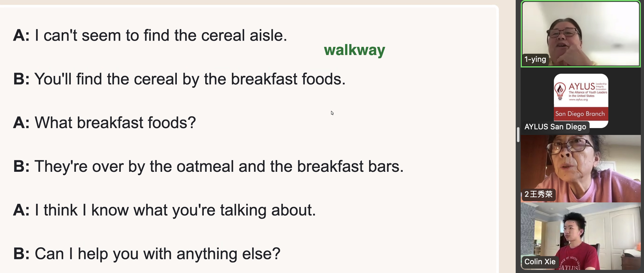This screenshot has height=273, width=644.
Task: Click the "www.aylus.org" text in the logo
Action: tap(578, 100)
